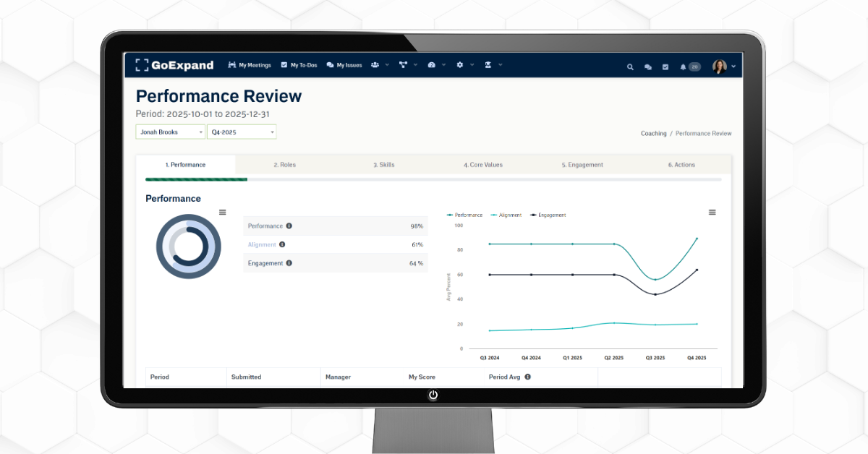Click the info icon beside Performance
The height and width of the screenshot is (454, 868).
[289, 226]
